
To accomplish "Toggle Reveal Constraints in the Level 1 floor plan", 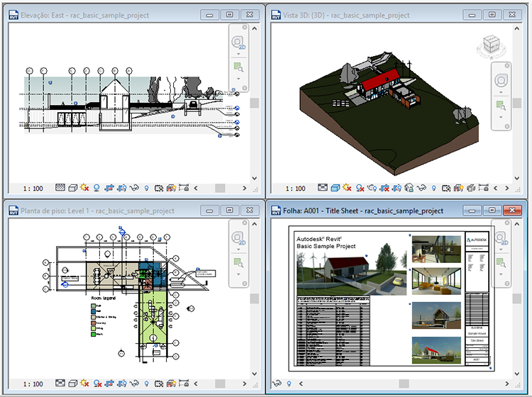I will pos(184,383).
